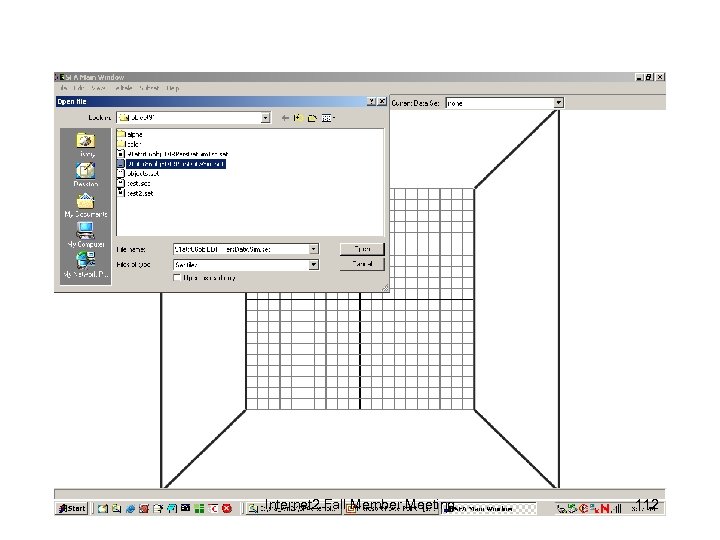Open the View Menu icon in dialog toolbar
Viewport: 720px width, 540px height.
click(x=328, y=118)
